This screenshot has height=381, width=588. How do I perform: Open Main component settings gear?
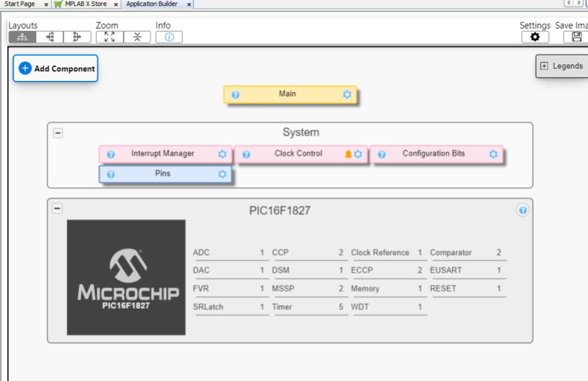pos(347,94)
